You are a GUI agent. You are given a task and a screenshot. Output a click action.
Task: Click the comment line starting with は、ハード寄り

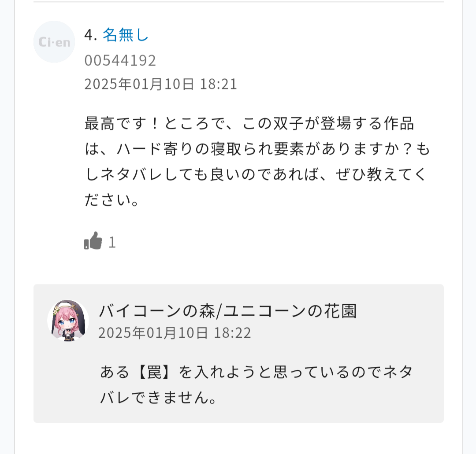point(257,149)
